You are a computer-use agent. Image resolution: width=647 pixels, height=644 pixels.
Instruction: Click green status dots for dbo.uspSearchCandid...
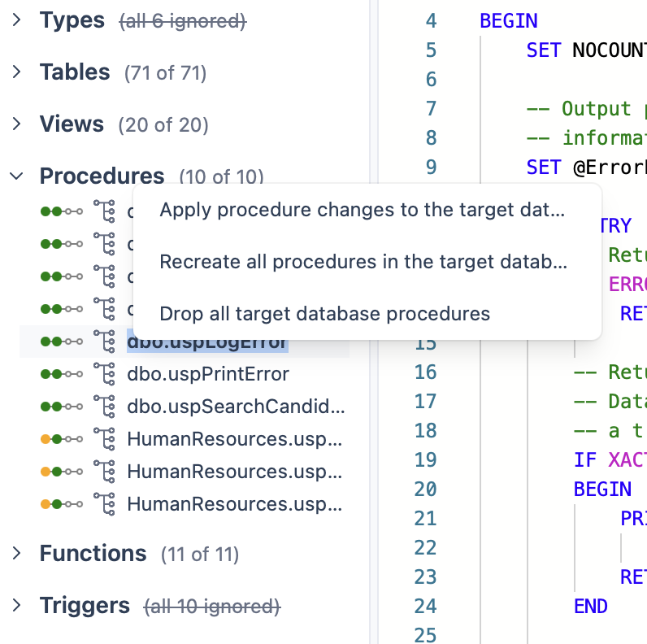(x=62, y=407)
